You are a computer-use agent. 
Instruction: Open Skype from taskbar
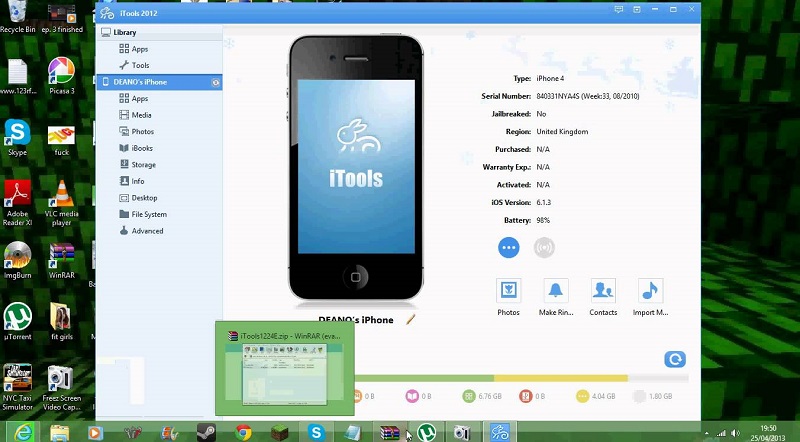pos(316,432)
